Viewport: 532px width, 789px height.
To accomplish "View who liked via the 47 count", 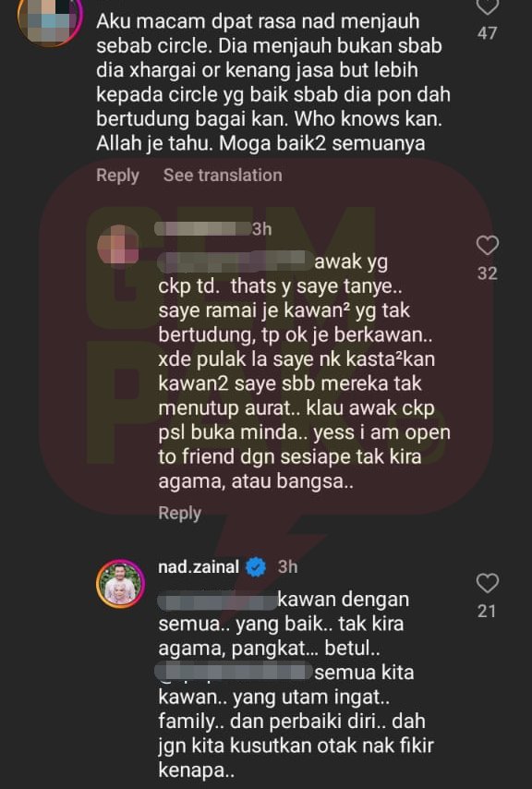I will point(488,33).
